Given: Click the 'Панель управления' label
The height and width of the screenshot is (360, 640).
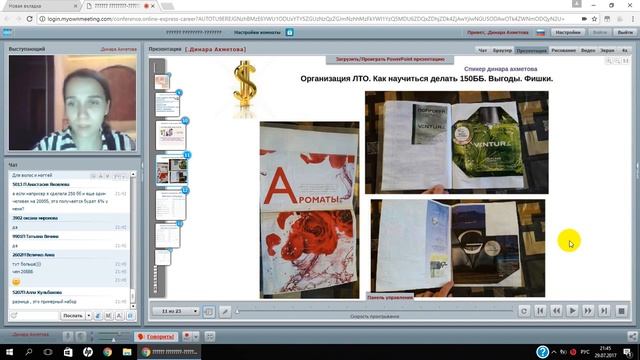Looking at the screenshot, I should coord(390,298).
